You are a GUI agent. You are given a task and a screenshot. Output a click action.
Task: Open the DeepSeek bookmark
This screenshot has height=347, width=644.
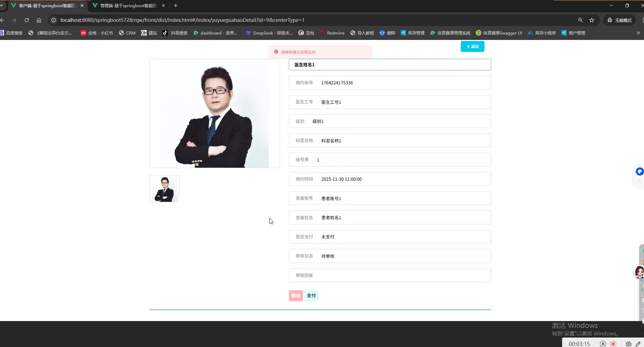coord(269,33)
